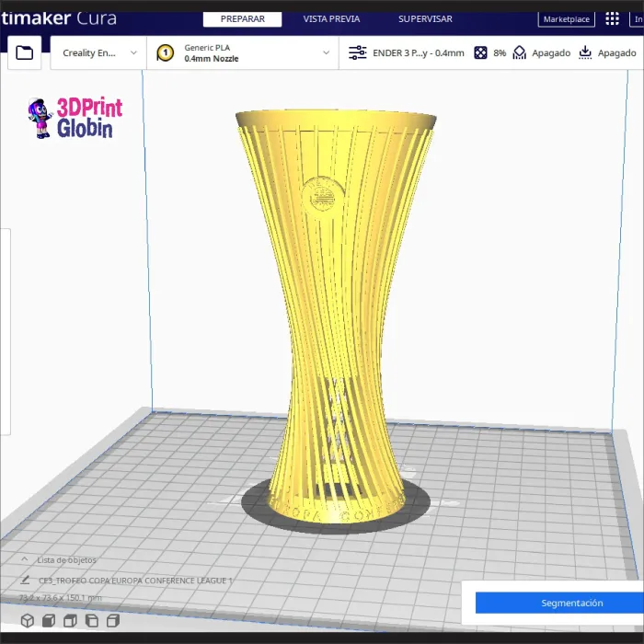Collapse the Lista de objetos chevron
The width and height of the screenshot is (644, 644).
[x=25, y=559]
